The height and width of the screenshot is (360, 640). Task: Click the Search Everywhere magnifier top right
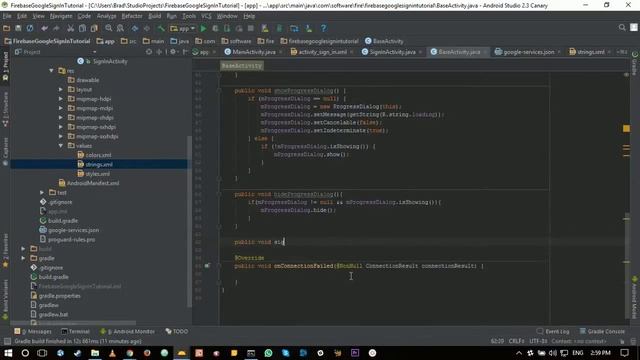coord(622,27)
